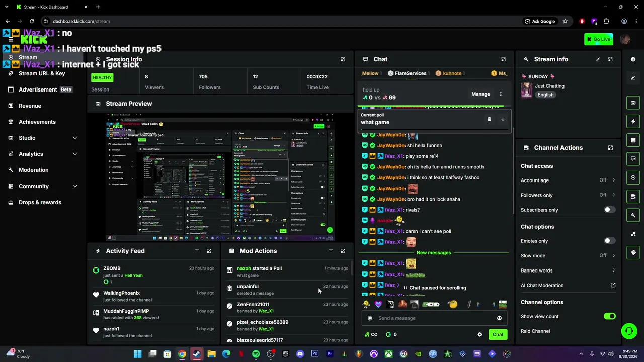Send message with the Chat button
Screen dimensions: 644x362
click(498, 334)
